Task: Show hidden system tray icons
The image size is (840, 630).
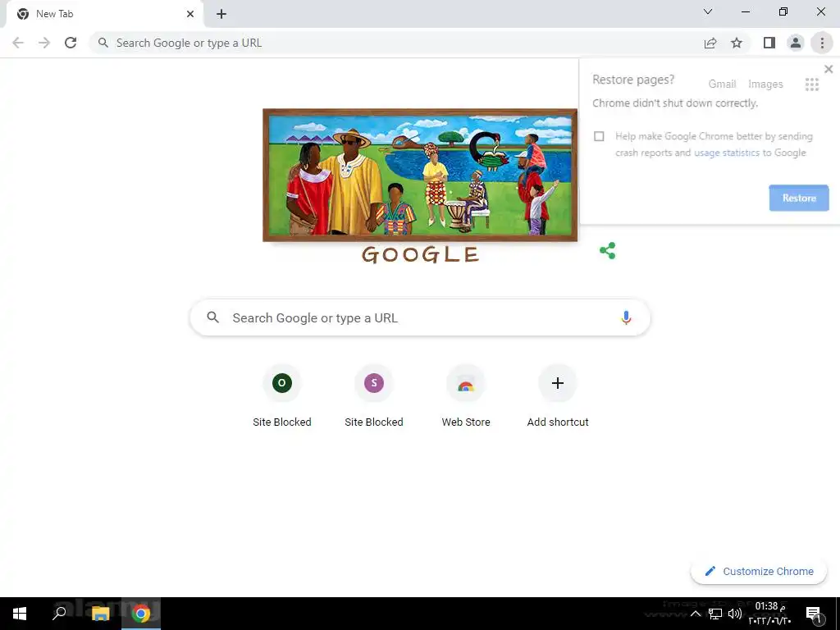Action: 696,614
